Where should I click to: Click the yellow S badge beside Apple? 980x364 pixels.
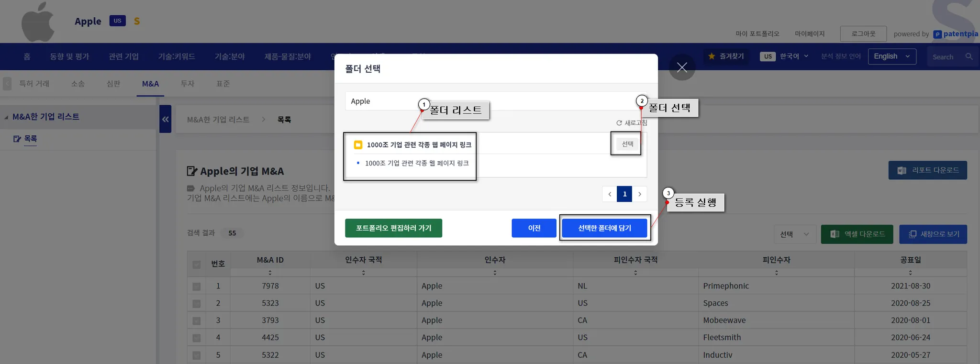[x=137, y=21]
